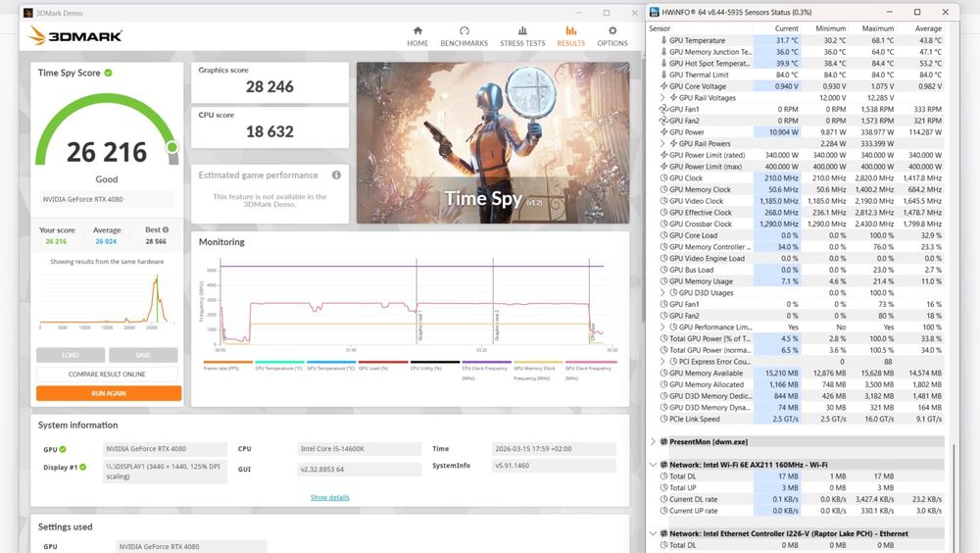980x553 pixels.
Task: Click the Current UP rate row icon
Action: 663,511
